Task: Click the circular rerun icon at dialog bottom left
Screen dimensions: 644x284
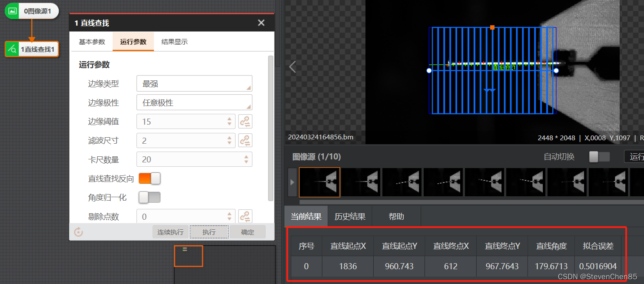Action: coord(78,232)
